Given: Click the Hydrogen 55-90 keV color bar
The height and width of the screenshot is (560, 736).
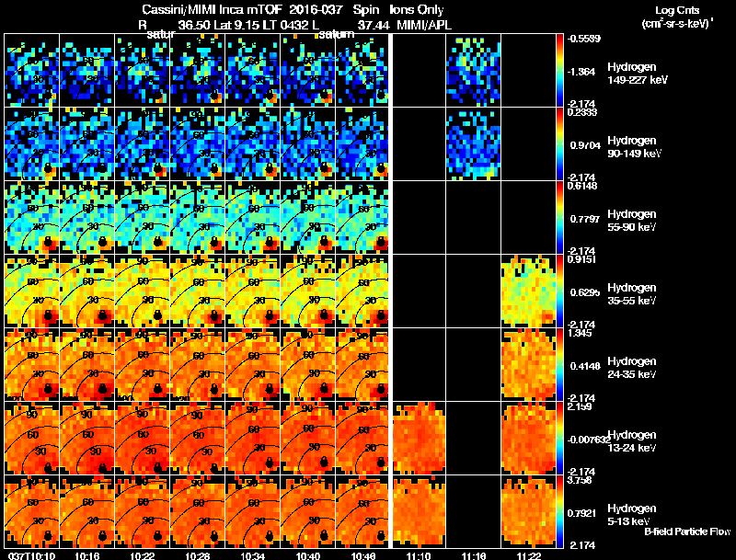Looking at the screenshot, I should (x=561, y=217).
